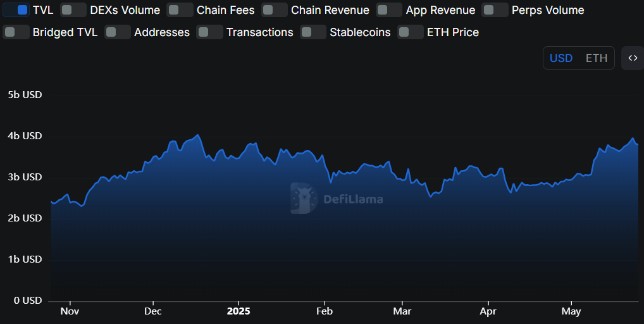This screenshot has height=324, width=644.
Task: Click the DefiLlama watermark logo
Action: pos(337,199)
